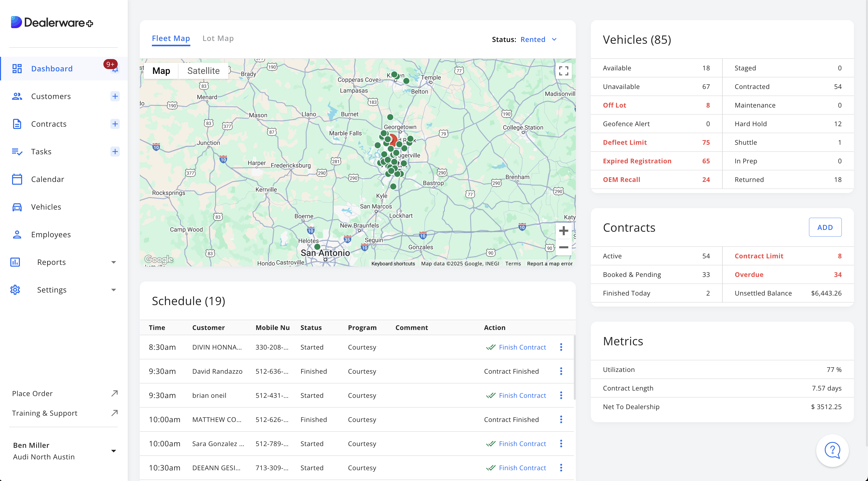Open the Ben Miller account dropdown
This screenshot has width=868, height=481.
(114, 451)
